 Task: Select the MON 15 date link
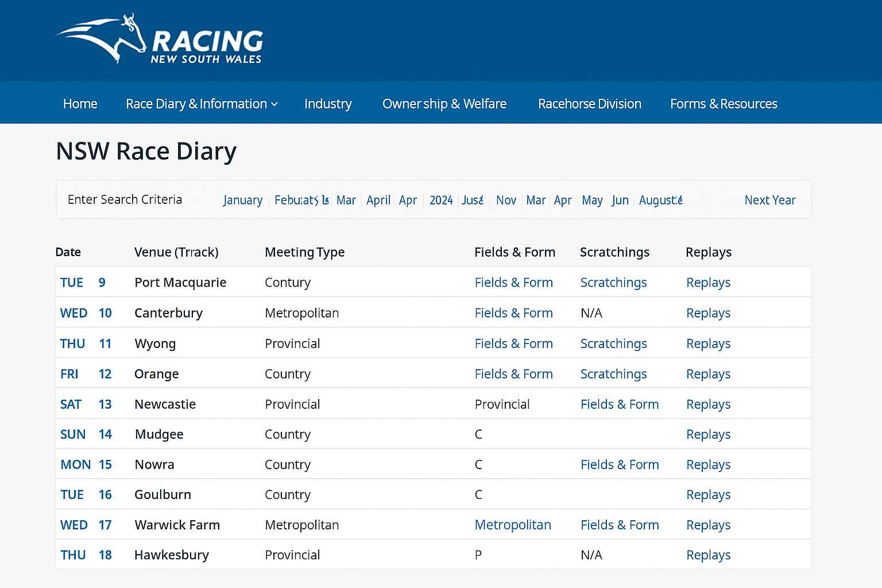coord(86,465)
